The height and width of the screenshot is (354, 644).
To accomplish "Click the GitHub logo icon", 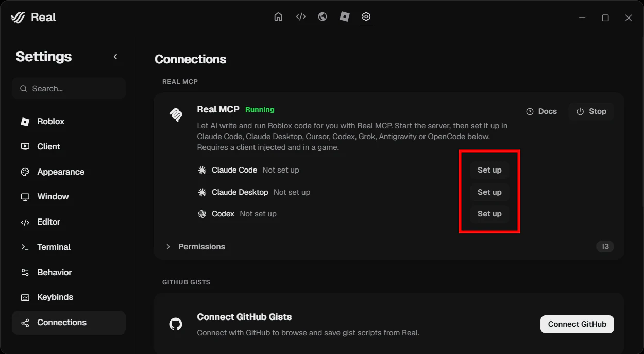I will pos(176,324).
